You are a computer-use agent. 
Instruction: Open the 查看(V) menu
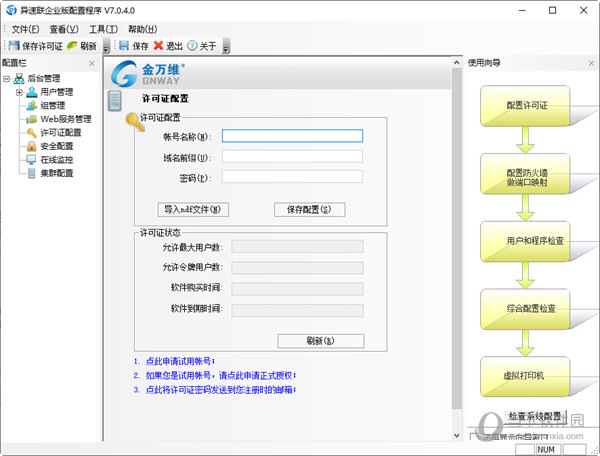tap(64, 29)
